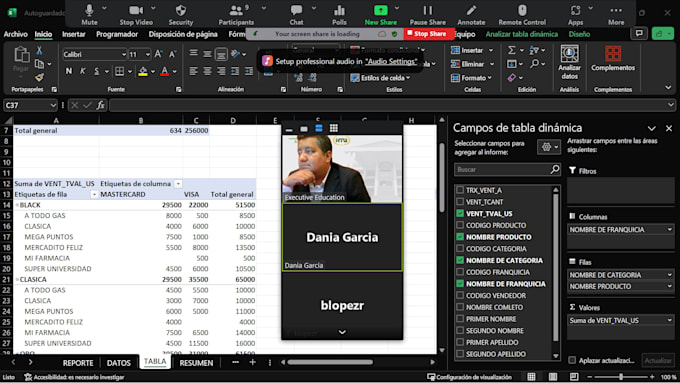This screenshot has height=383, width=680.
Task: Click Accesibilidad status message
Action: click(74, 377)
